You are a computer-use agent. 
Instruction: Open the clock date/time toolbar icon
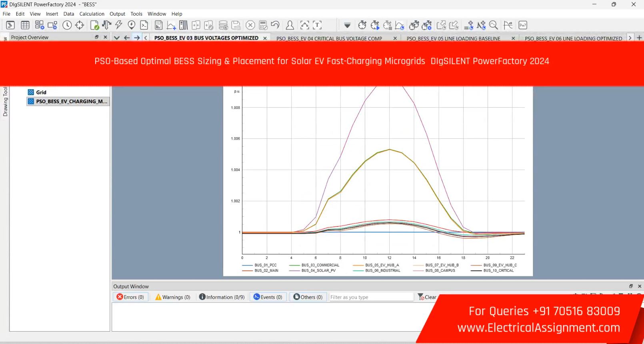point(67,25)
